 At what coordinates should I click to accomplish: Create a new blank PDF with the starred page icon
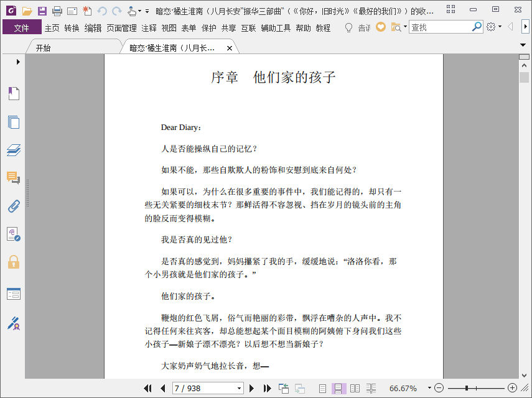(87, 11)
